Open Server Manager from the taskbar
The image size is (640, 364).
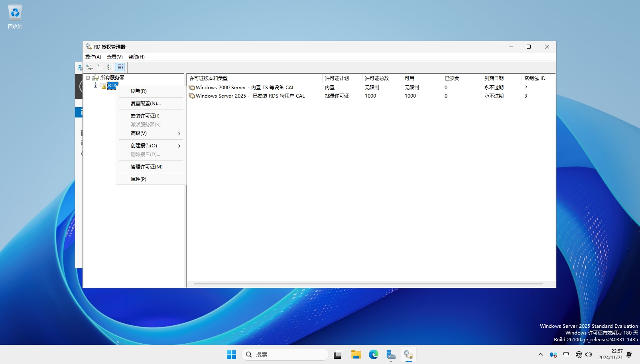coord(391,354)
